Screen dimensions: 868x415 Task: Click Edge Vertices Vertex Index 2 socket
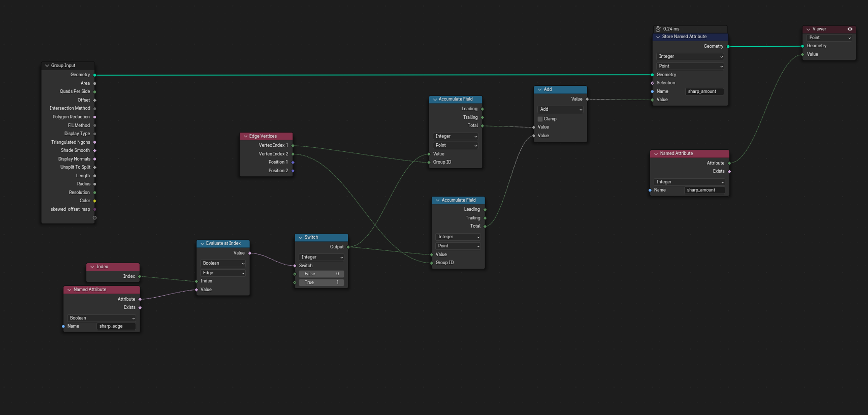coord(293,154)
